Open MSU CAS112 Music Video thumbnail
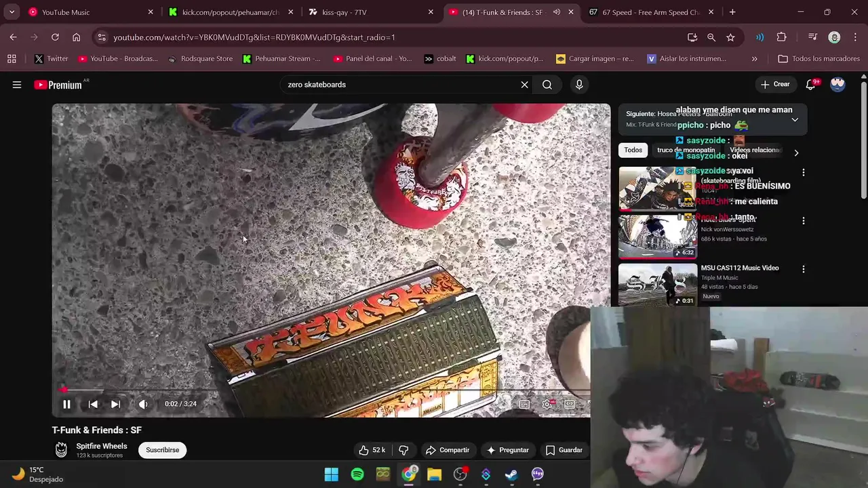Image resolution: width=868 pixels, height=488 pixels. pyautogui.click(x=658, y=285)
